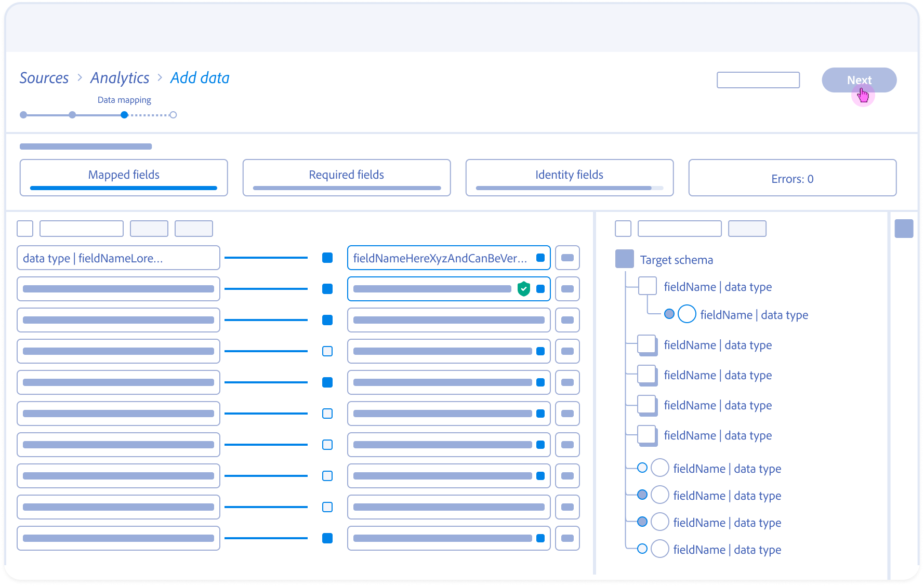Expand first fieldName node under Target schema
The height and width of the screenshot is (586, 924).
[x=647, y=286]
